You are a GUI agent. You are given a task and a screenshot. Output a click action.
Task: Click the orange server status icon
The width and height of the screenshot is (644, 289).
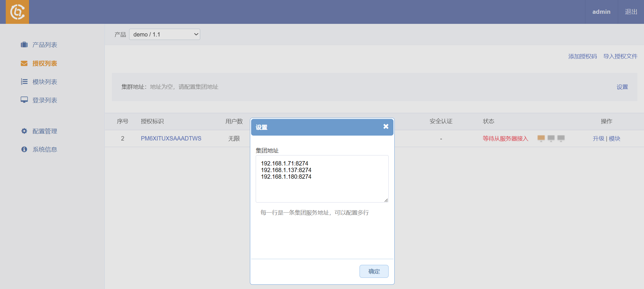coord(541,138)
